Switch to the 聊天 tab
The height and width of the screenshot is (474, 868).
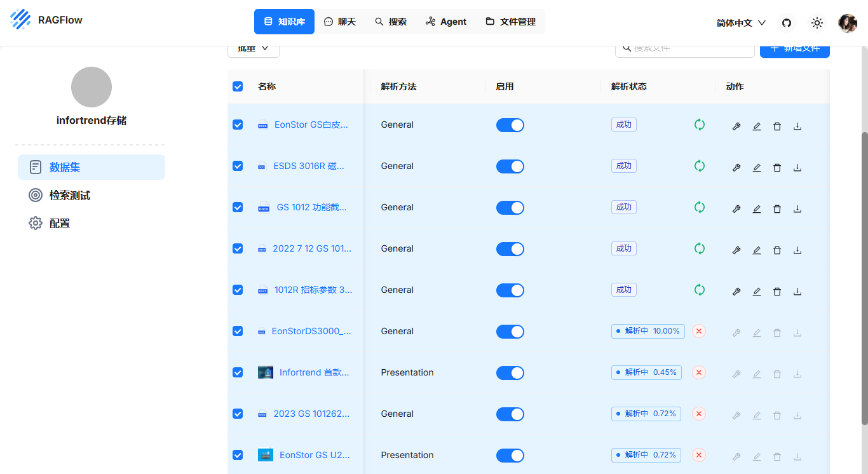tap(339, 21)
